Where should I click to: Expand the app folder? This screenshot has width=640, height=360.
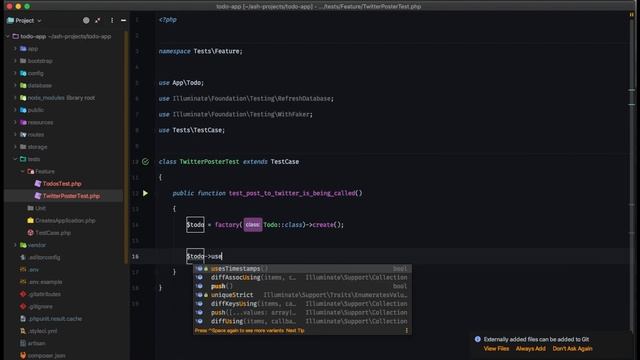[16, 49]
